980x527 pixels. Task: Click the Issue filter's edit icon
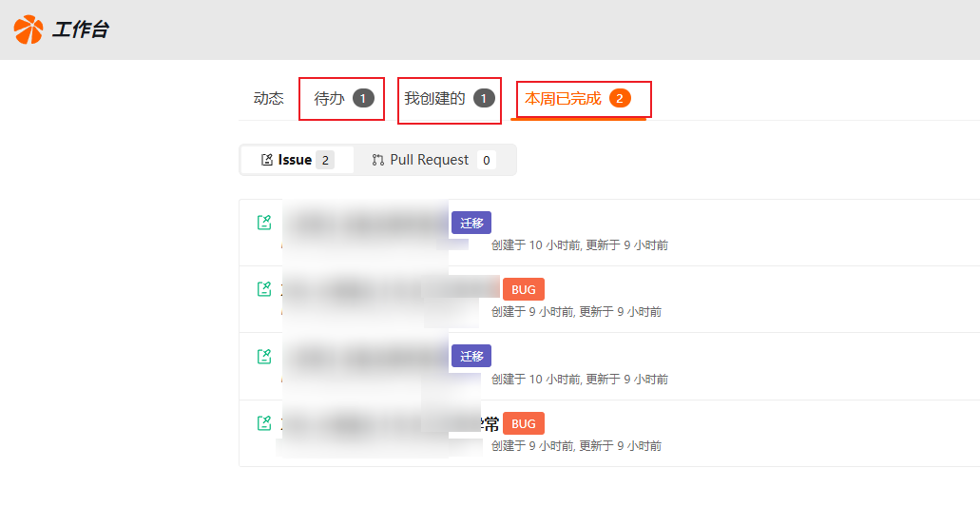pos(267,160)
